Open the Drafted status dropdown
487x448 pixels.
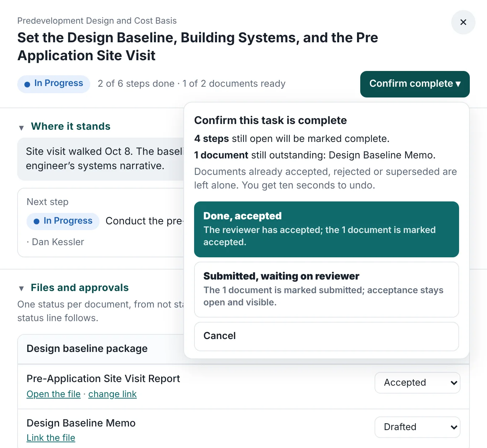tap(417, 427)
